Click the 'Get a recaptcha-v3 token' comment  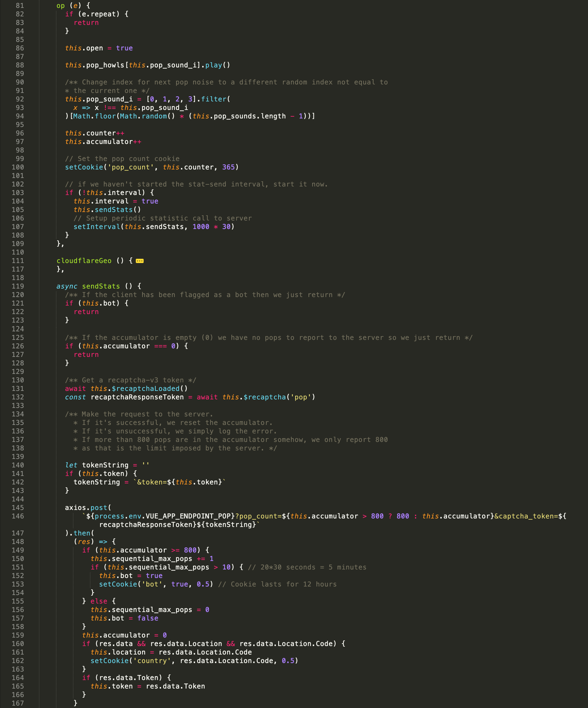[131, 380]
